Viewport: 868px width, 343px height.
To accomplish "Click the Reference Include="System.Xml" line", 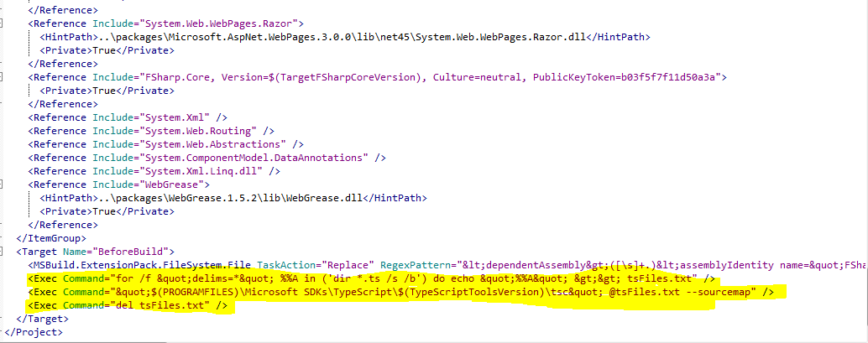I will point(128,117).
